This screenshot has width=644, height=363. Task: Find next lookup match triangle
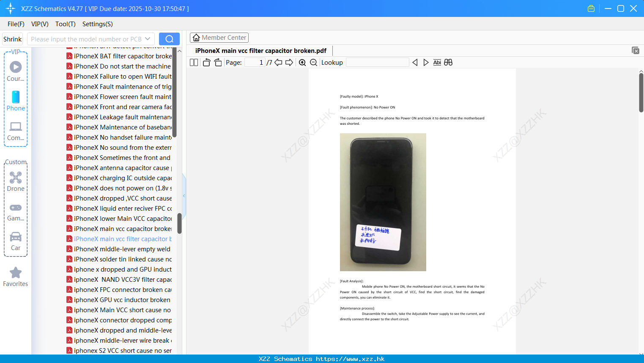426,63
